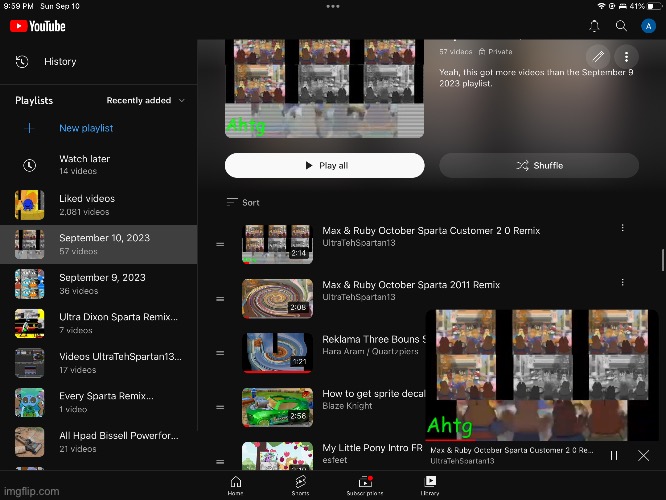Screen dimensions: 666x500
Task: Click the Hara Aram / Quartzpiers channel name
Action: click(370, 351)
